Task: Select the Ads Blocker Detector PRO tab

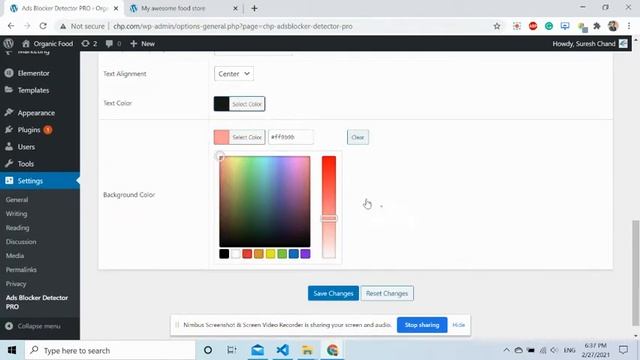Action: click(63, 8)
